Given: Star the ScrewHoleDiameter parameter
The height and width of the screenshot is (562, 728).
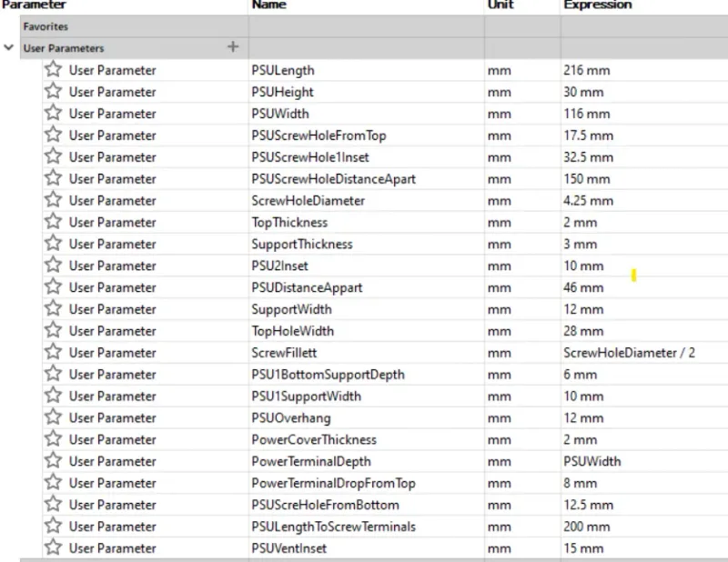Looking at the screenshot, I should coord(54,199).
